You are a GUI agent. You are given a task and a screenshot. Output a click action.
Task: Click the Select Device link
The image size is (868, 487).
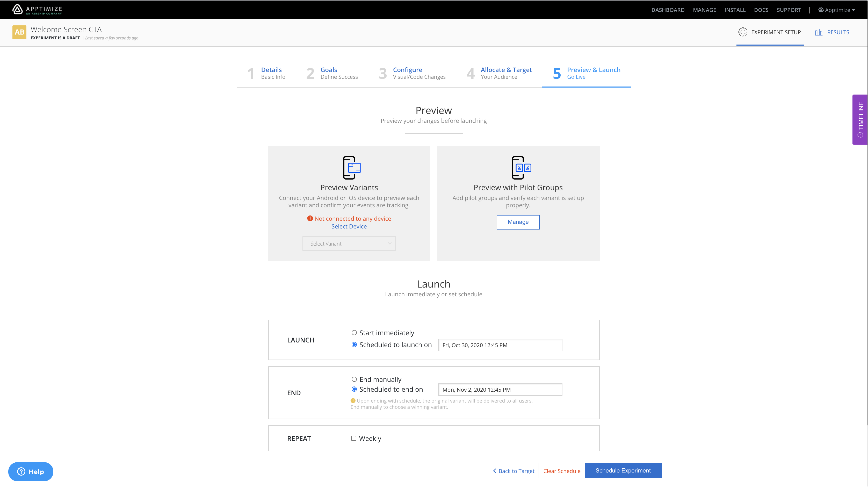pyautogui.click(x=349, y=226)
